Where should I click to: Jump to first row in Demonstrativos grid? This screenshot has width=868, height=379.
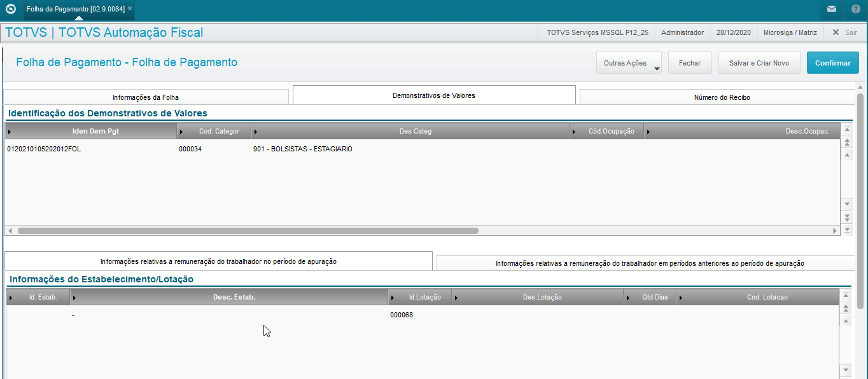click(x=846, y=130)
